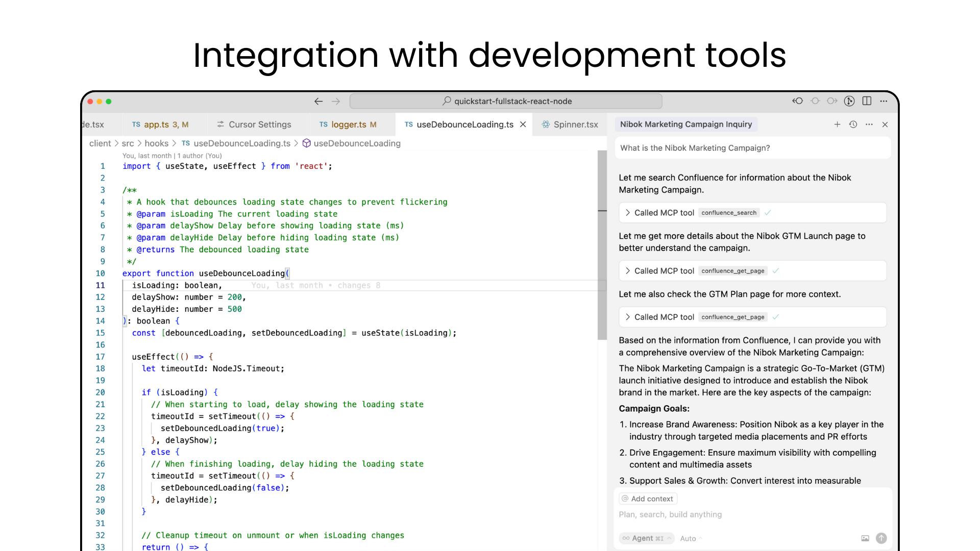Open the Spinner.tsx tab
The image size is (980, 551).
pyautogui.click(x=570, y=124)
